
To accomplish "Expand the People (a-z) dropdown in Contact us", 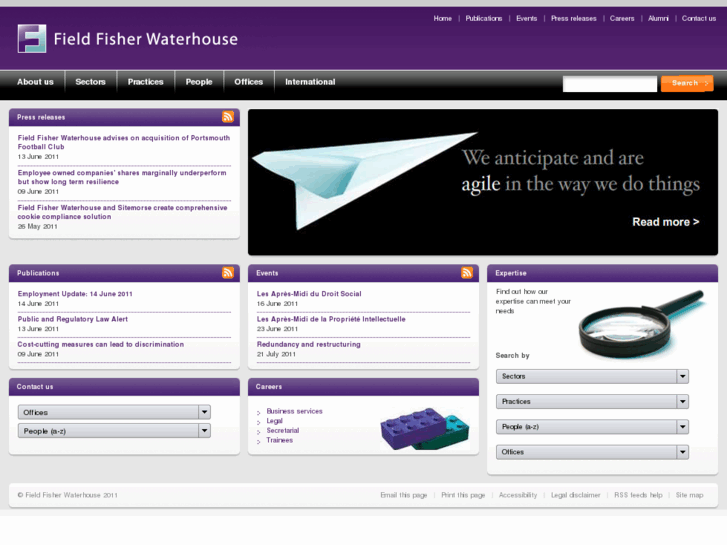I will click(114, 431).
